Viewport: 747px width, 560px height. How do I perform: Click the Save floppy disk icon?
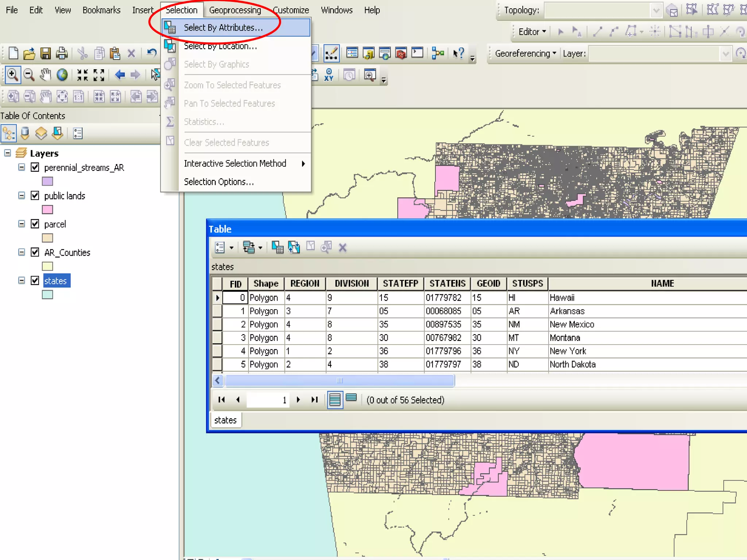pos(45,54)
